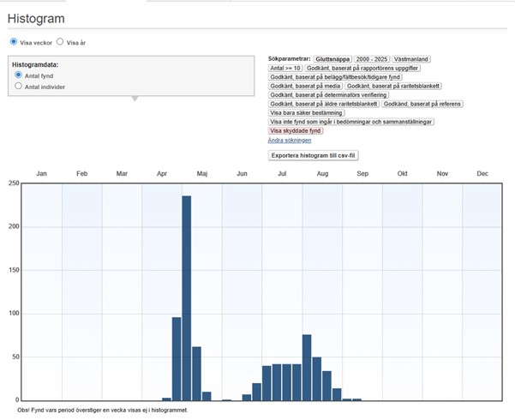
Task: Select 'Antal individer' radio option
Action: 19,87
